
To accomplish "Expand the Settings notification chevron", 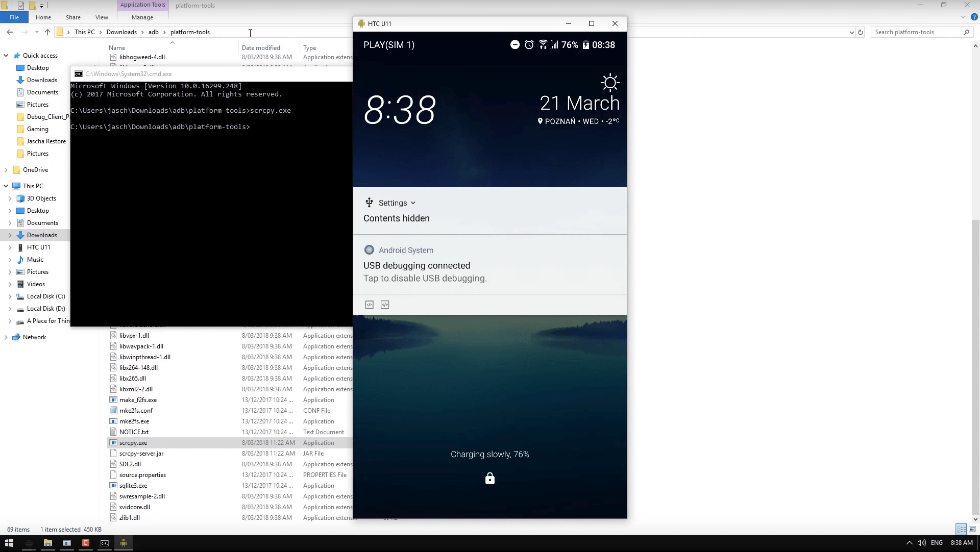I will coord(413,203).
